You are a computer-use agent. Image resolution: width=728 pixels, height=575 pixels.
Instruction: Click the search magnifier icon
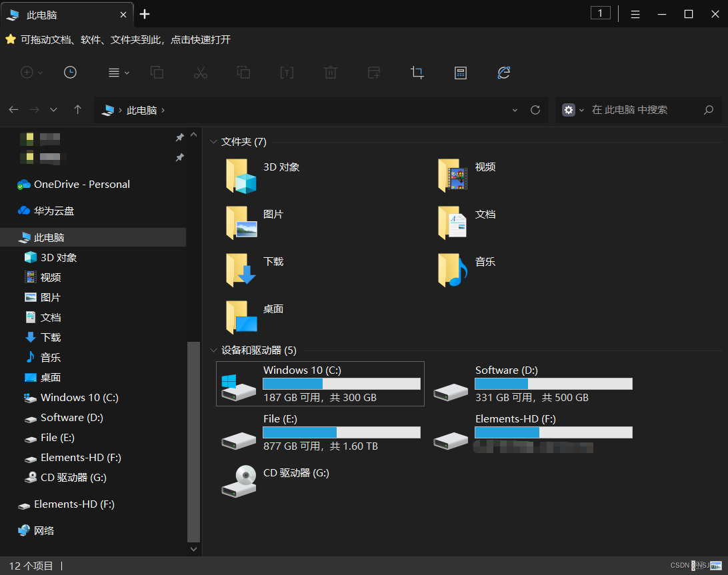pos(709,110)
